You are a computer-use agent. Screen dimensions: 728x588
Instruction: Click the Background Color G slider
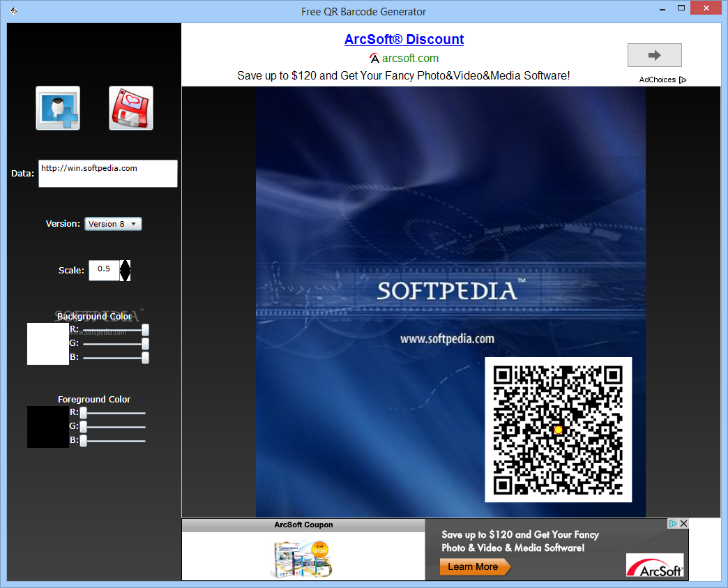pos(115,344)
